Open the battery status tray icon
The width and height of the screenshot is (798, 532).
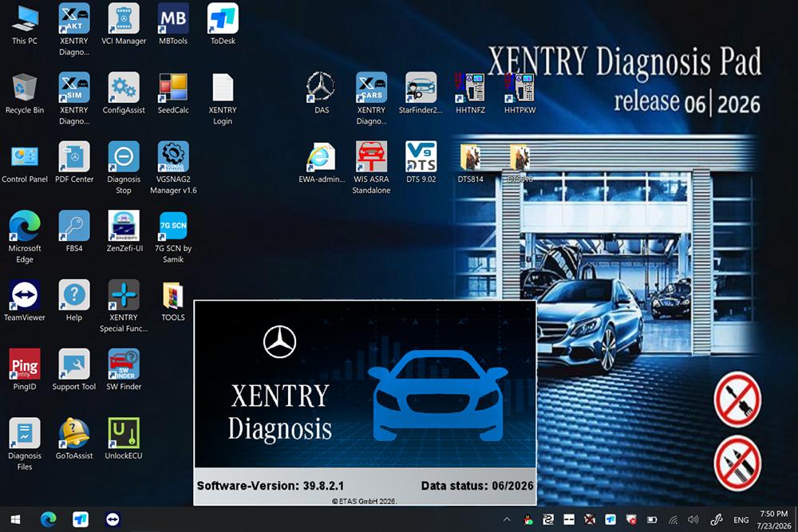[652, 519]
